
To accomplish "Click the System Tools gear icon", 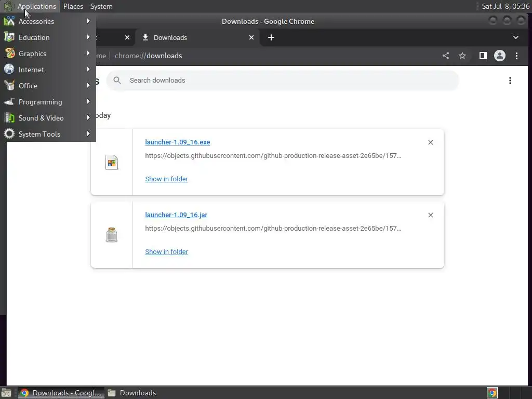I will point(9,134).
